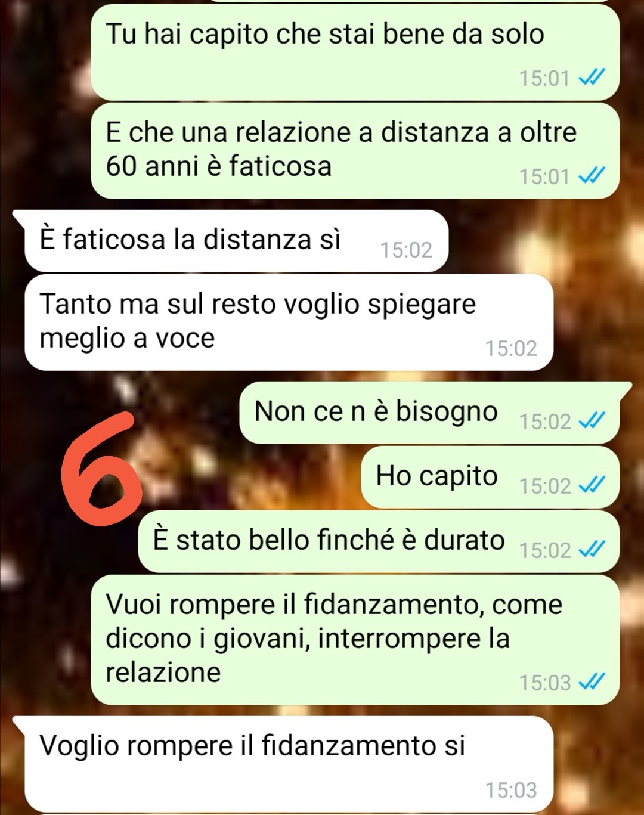Click the 15:02 timestamp on 'meglio a voce' message
The height and width of the screenshot is (815, 644).
(511, 348)
